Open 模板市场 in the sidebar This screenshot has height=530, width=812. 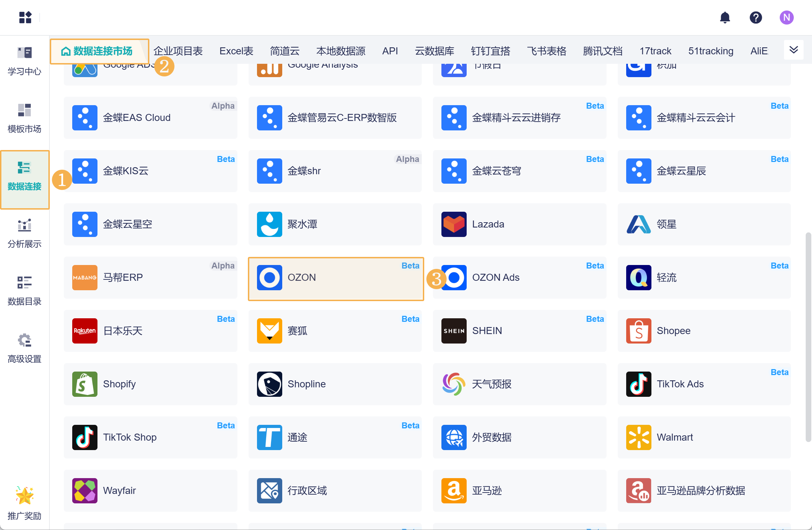click(x=25, y=118)
